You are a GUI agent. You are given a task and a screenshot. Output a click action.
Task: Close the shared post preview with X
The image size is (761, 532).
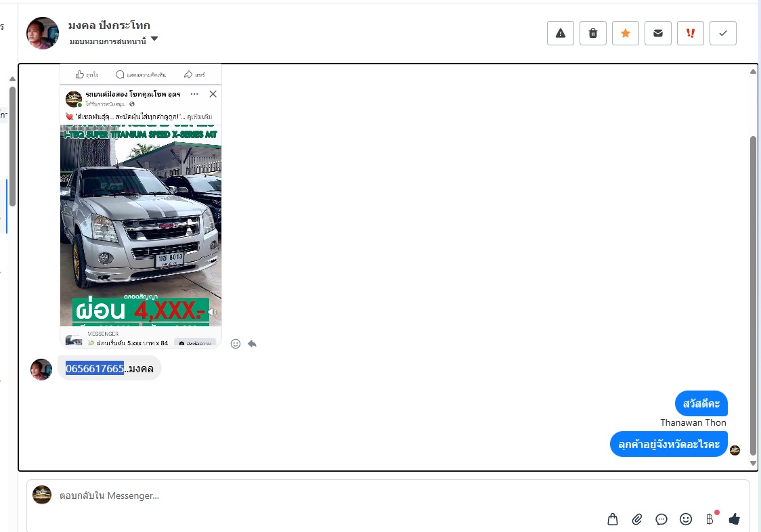(213, 94)
